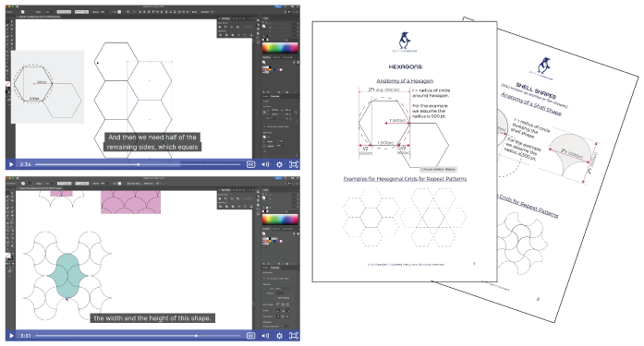This screenshot has width=644, height=346.
Task: Open settings gear on bottom video
Action: 279,336
